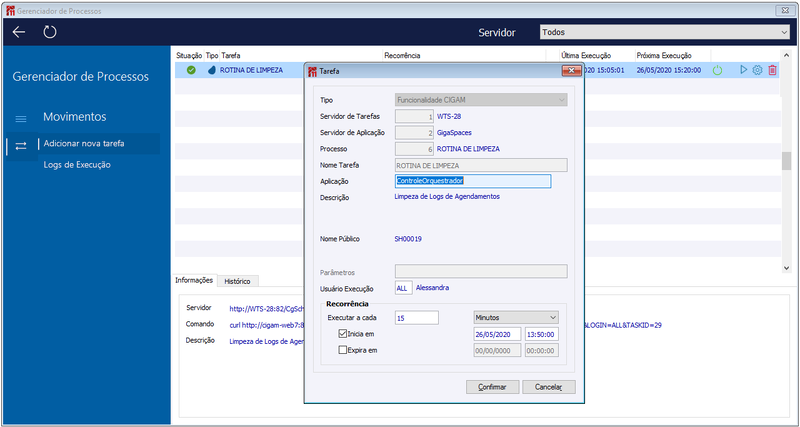
Task: Click the swap arrows icon in the sidebar
Action: (x=20, y=145)
